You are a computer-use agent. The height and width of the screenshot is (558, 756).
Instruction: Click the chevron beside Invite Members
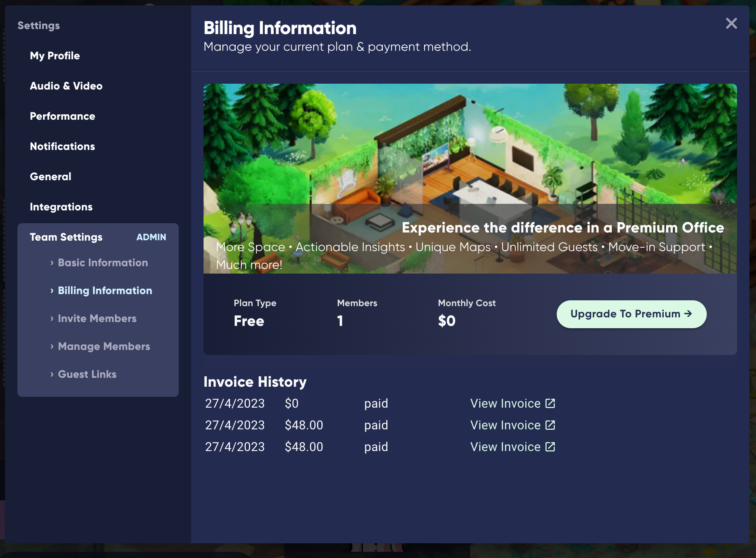[52, 319]
